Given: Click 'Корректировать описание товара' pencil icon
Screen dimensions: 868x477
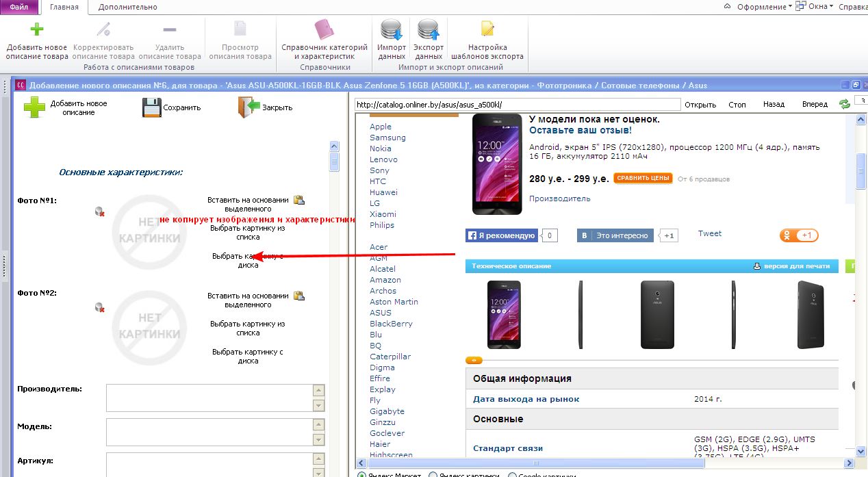Looking at the screenshot, I should tap(103, 30).
